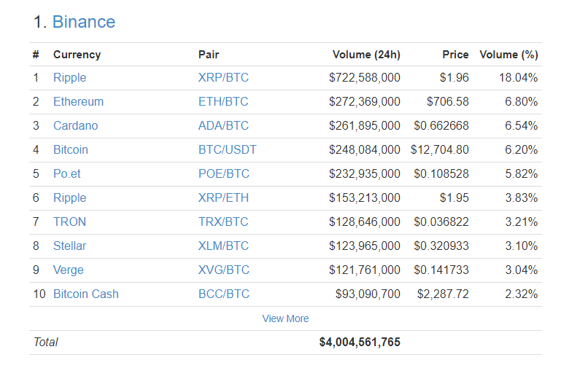Click the 3.21% volume share
The height and width of the screenshot is (368, 588).
coord(522,222)
